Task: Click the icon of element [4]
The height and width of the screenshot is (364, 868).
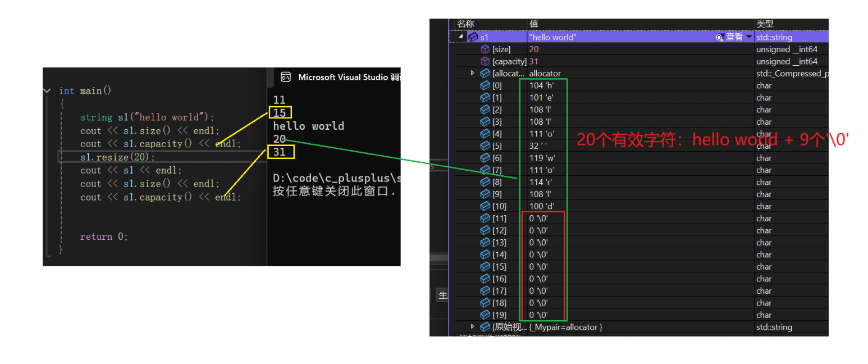Action: coord(485,134)
